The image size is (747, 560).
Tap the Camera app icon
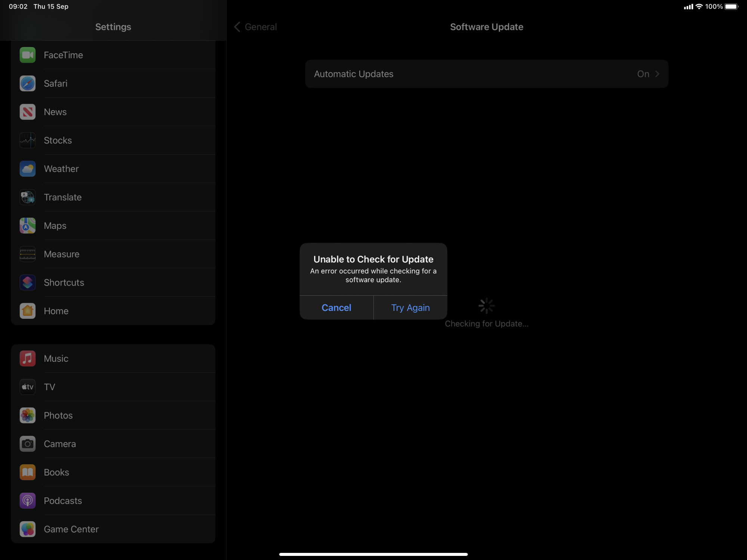(x=27, y=444)
